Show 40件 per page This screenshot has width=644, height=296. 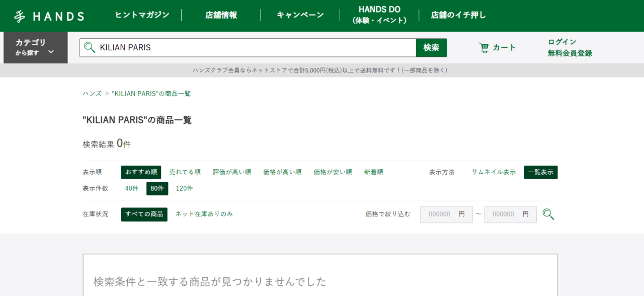(131, 188)
